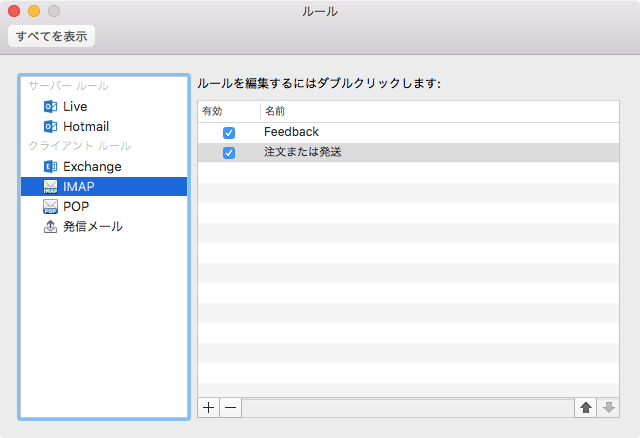This screenshot has width=640, height=438.
Task: Remove selected rule with minus button
Action: pyautogui.click(x=231, y=408)
